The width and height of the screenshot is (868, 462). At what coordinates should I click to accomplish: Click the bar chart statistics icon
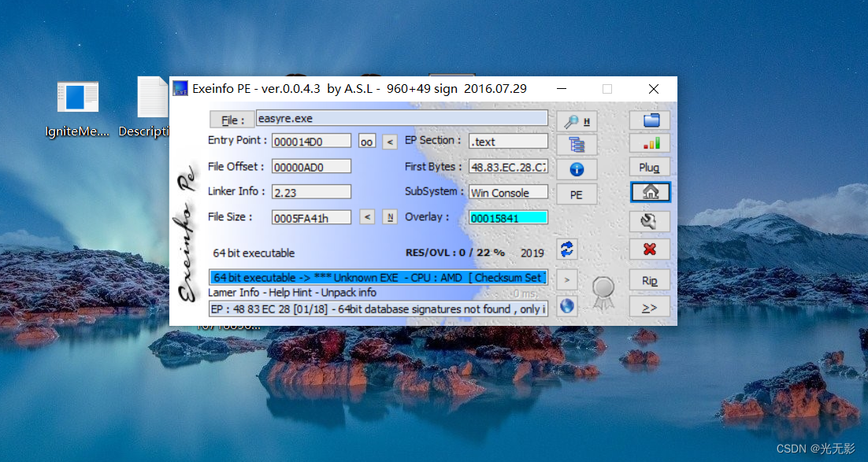(650, 143)
